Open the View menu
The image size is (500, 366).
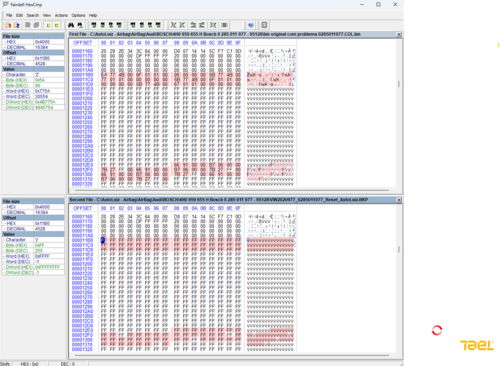point(47,15)
